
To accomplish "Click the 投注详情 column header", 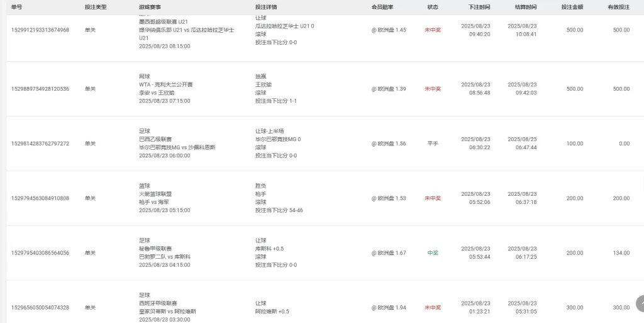I will pyautogui.click(x=266, y=7).
